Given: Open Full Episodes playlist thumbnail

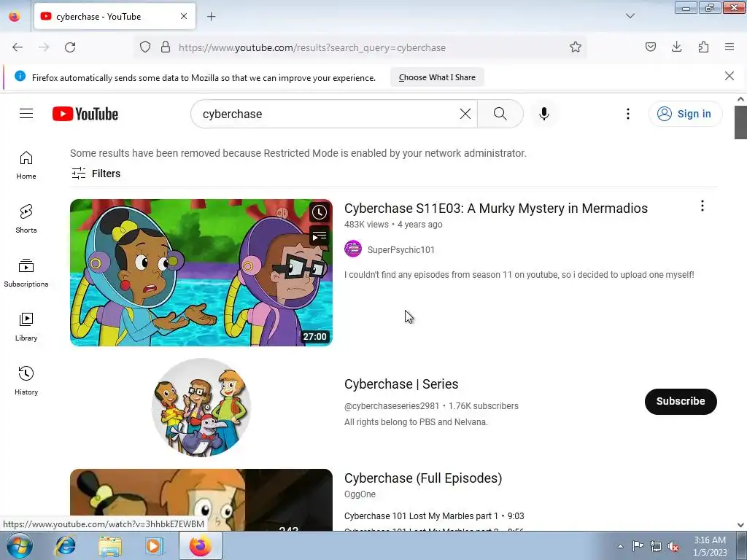Looking at the screenshot, I should click(x=201, y=499).
